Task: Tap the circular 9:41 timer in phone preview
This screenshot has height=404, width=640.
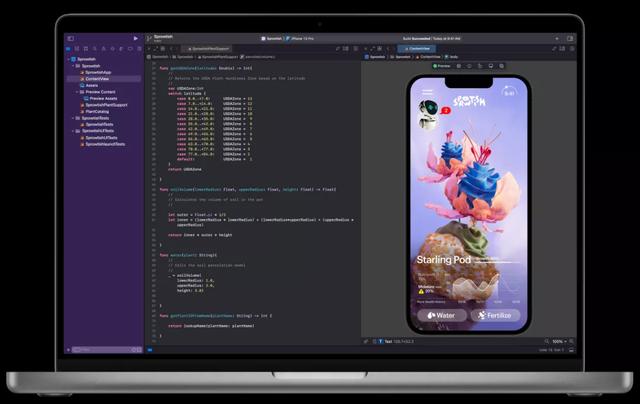Action: [509, 93]
